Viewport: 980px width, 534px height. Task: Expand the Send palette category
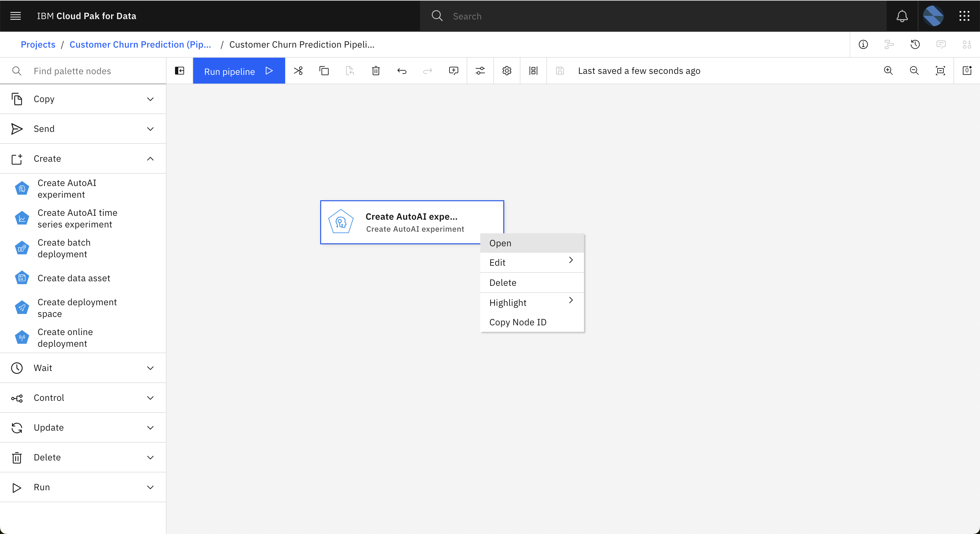(x=83, y=129)
